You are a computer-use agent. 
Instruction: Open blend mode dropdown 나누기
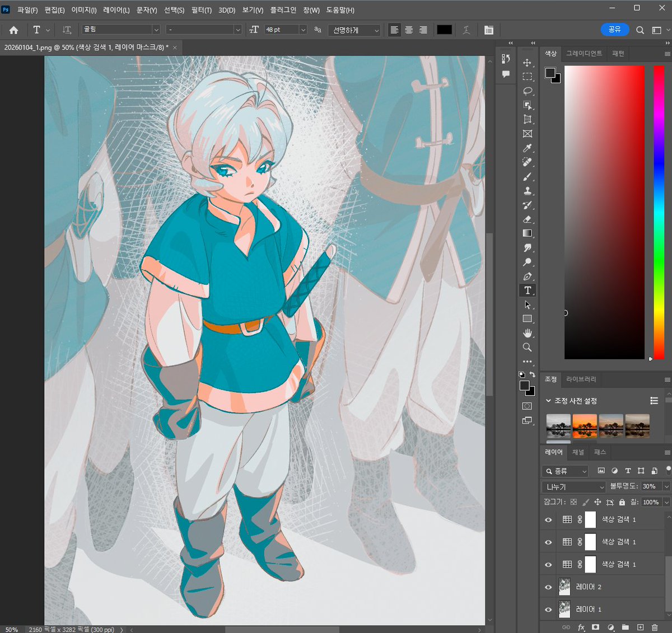pyautogui.click(x=574, y=487)
